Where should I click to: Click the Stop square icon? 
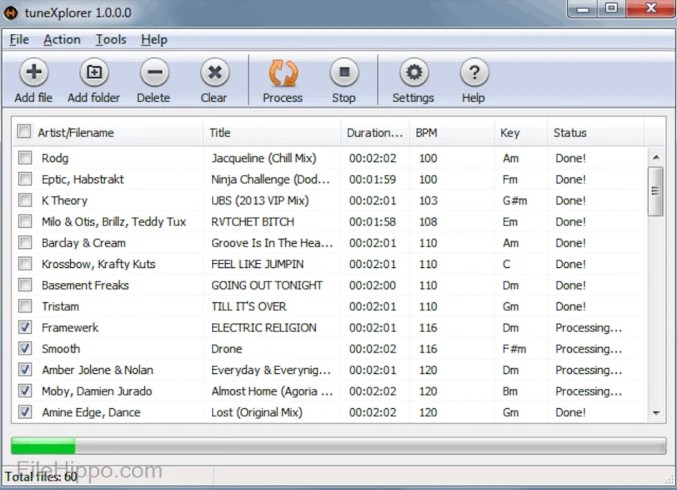pos(344,72)
